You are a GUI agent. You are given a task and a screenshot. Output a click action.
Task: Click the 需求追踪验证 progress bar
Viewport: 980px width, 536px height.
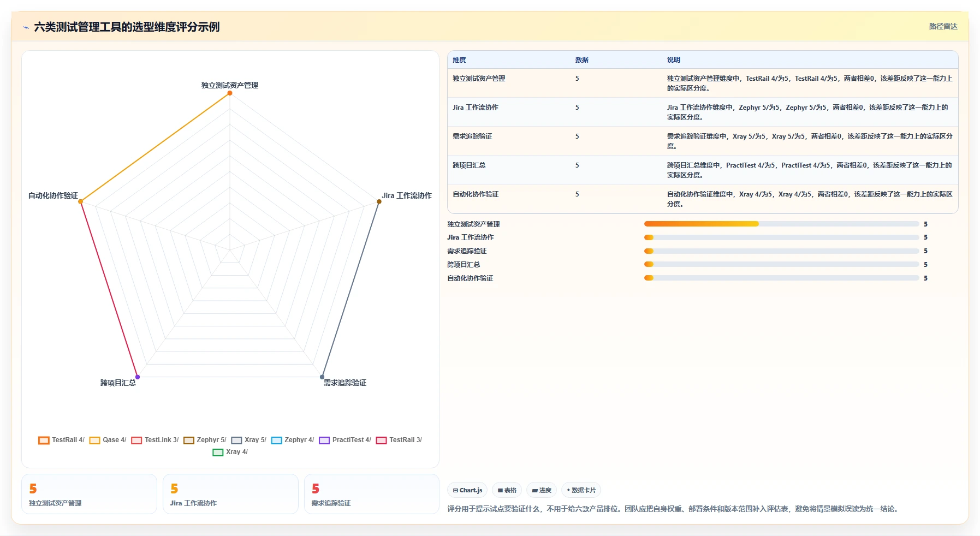pyautogui.click(x=781, y=251)
